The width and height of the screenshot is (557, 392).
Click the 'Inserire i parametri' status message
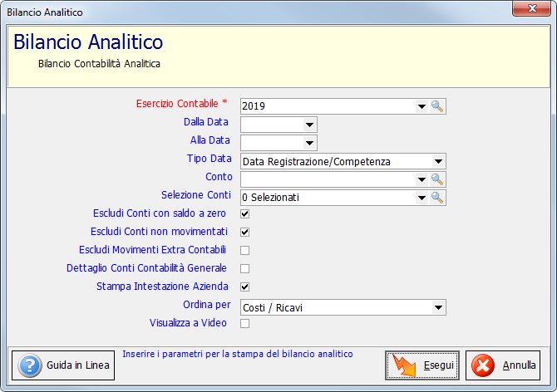[x=238, y=354]
